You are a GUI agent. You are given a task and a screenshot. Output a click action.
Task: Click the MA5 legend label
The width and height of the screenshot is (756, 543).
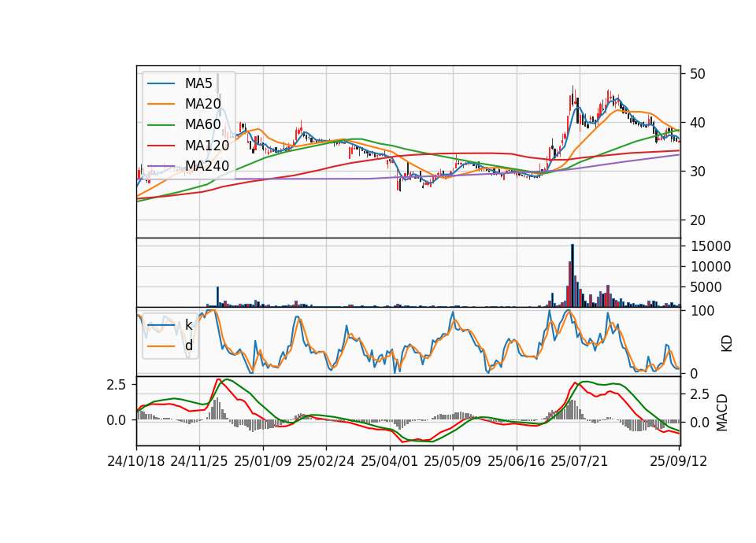click(x=198, y=83)
